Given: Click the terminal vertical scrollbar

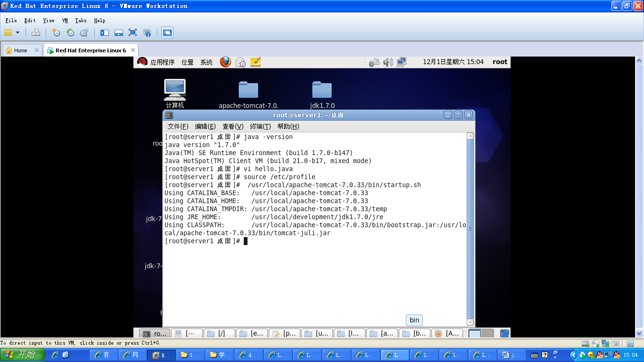Looking at the screenshot, I should [470, 229].
